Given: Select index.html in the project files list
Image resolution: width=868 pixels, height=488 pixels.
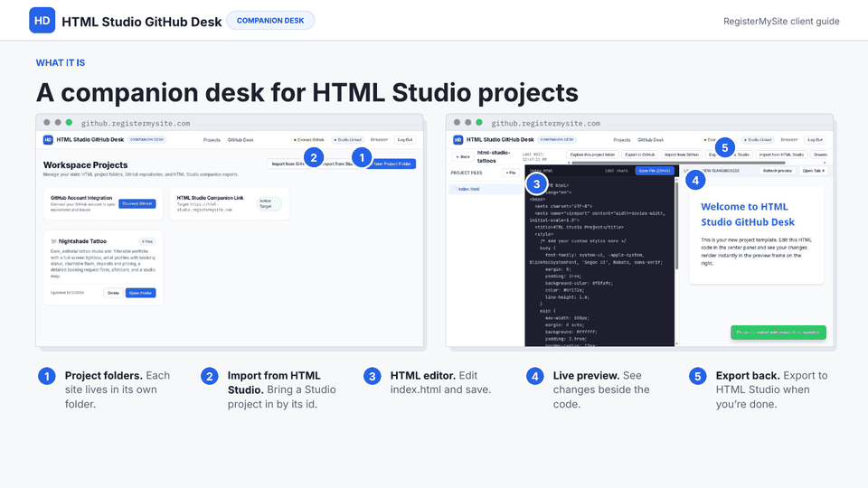Looking at the screenshot, I should [485, 189].
